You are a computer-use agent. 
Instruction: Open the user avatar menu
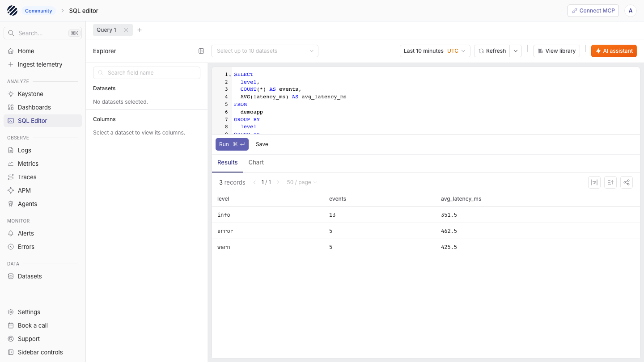631,11
